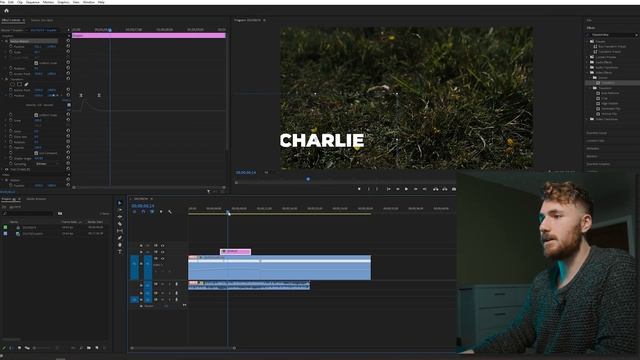Play the sequence in Program Monitor
The width and height of the screenshot is (640, 360).
(406, 189)
